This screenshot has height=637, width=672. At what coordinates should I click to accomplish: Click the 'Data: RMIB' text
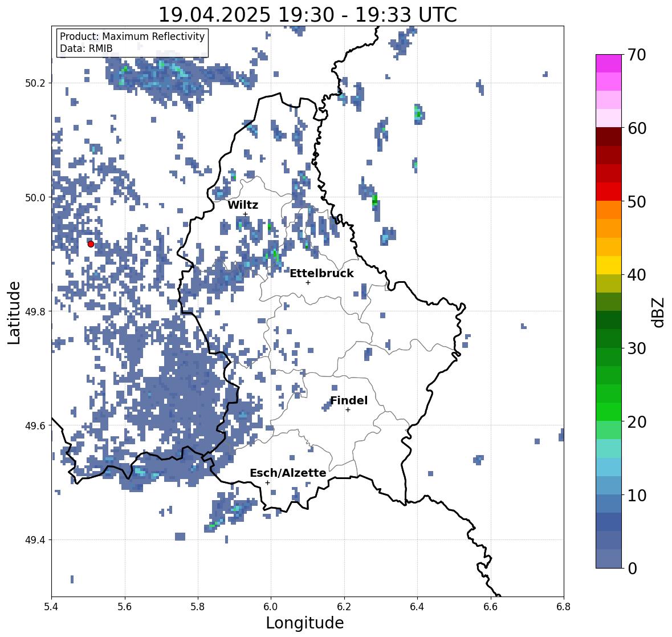[86, 48]
